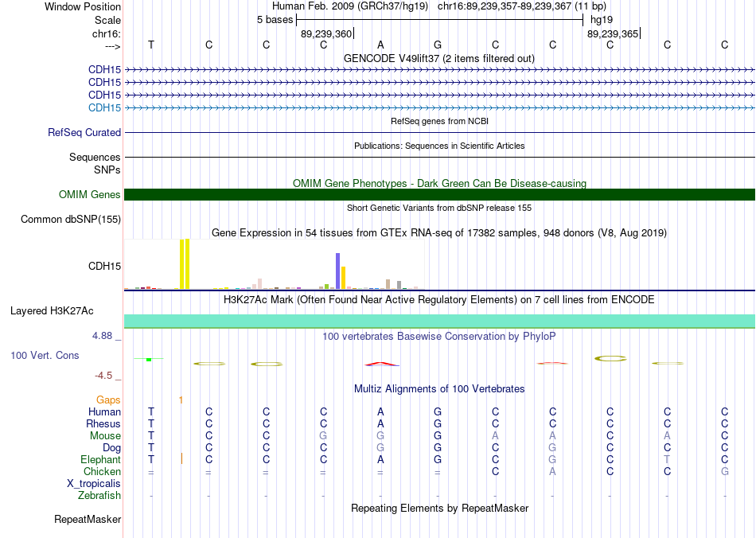
Task: Click the cyan H3K27Ac signal band
Action: [x=439, y=321]
